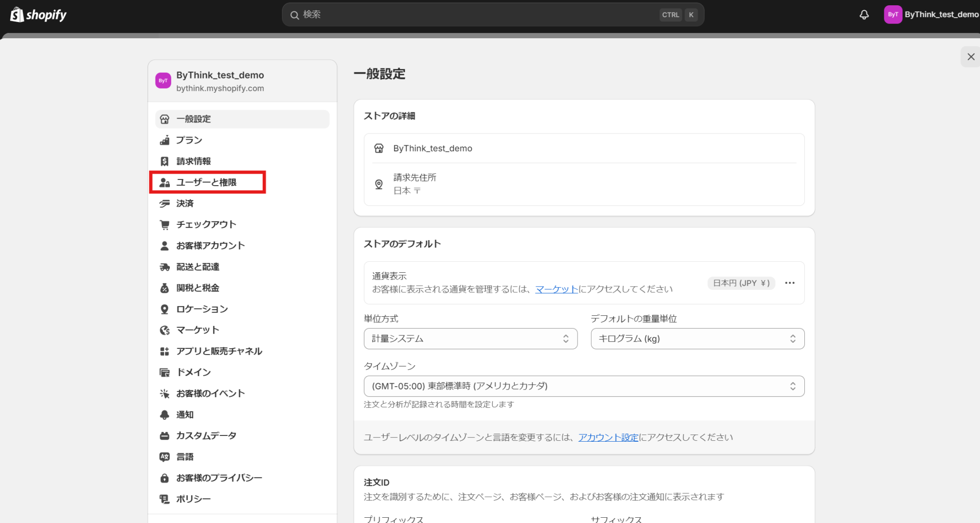
Task: Open the アカウント設定 link
Action: [608, 437]
